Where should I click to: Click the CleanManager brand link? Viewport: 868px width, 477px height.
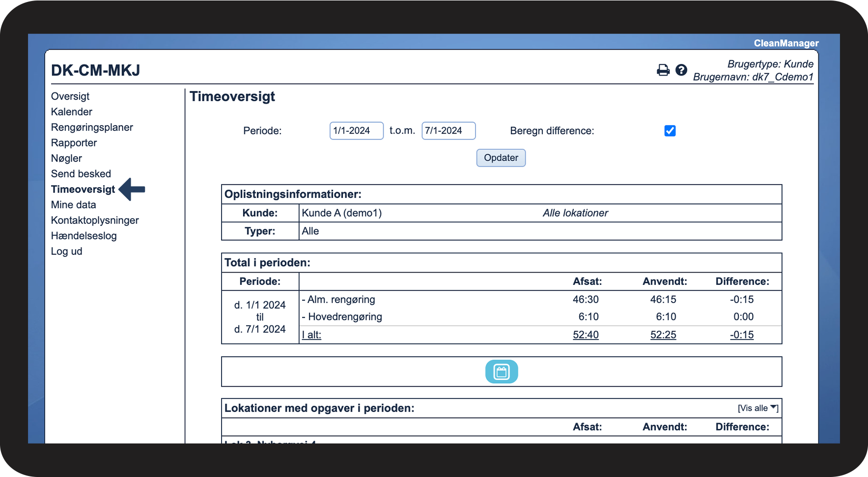click(786, 43)
